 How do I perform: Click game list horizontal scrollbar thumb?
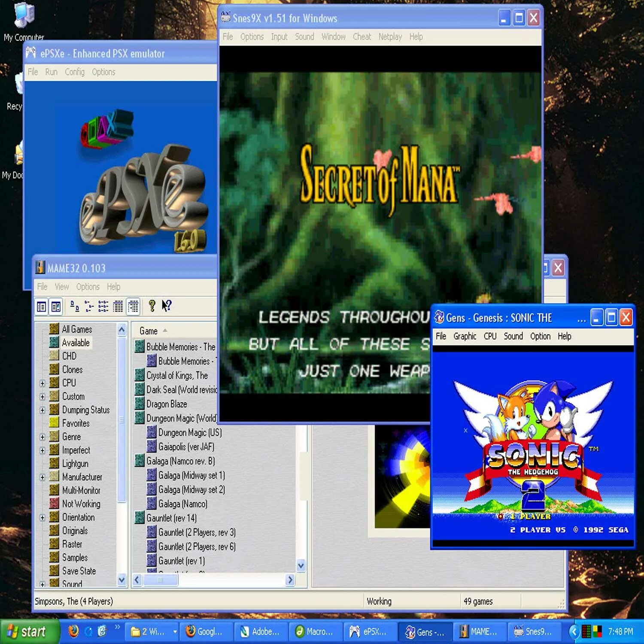click(x=161, y=580)
